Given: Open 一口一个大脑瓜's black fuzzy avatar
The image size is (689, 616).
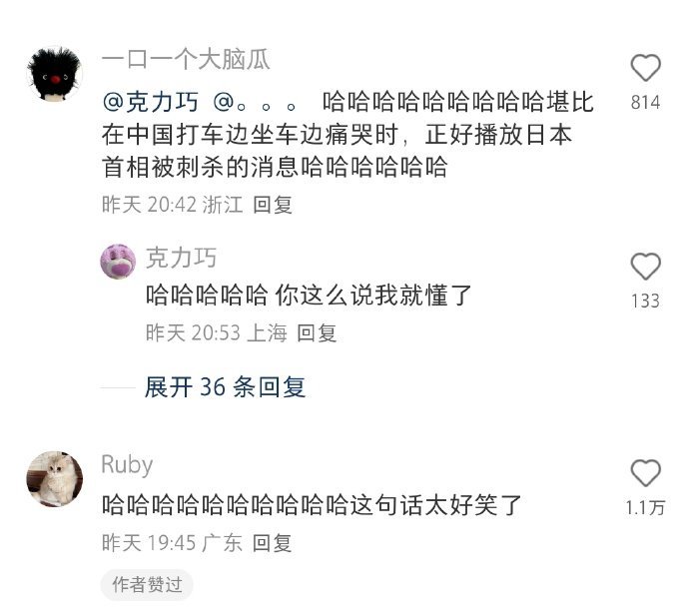Looking at the screenshot, I should (x=55, y=74).
